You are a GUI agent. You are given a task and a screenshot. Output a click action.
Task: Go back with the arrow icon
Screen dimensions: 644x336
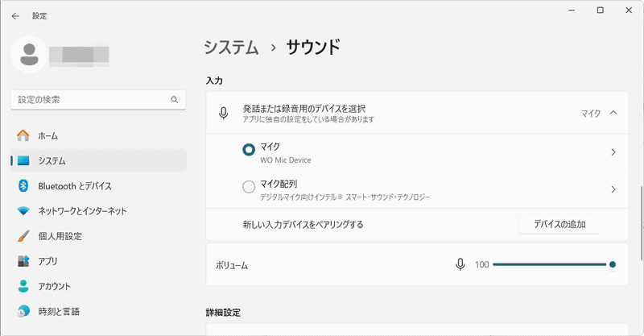pyautogui.click(x=15, y=16)
